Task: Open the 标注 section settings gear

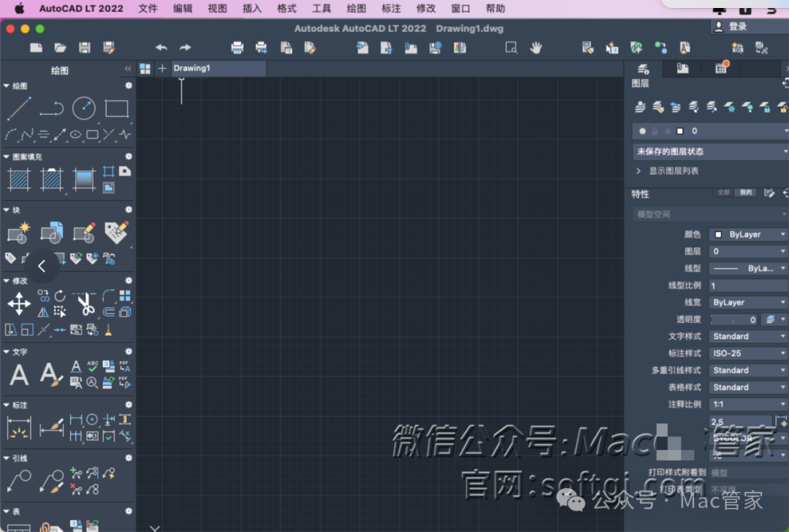Action: pos(129,405)
